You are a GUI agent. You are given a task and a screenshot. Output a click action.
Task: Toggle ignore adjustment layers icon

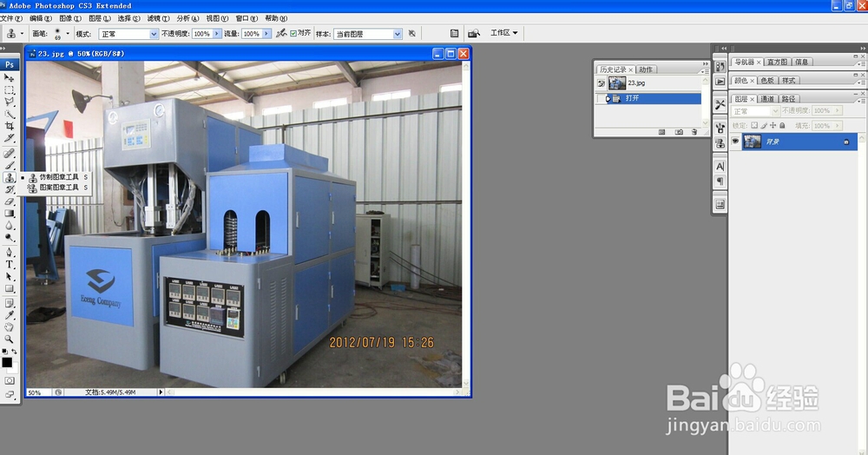[411, 34]
